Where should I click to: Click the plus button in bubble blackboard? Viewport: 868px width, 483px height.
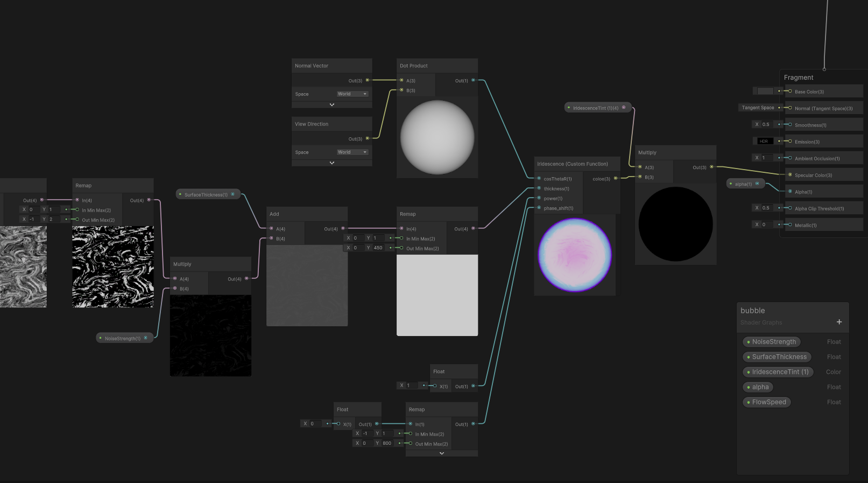tap(839, 322)
